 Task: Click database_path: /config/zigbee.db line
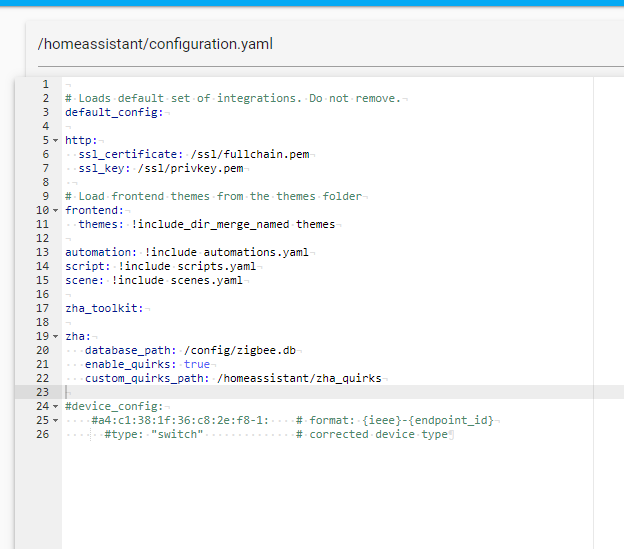pyautogui.click(x=190, y=350)
